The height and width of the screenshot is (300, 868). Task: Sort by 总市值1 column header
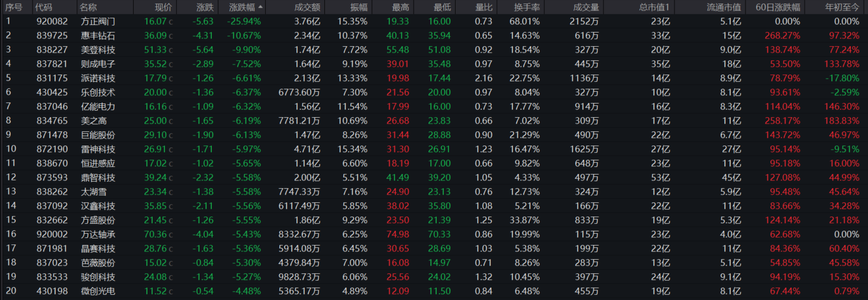pos(654,7)
